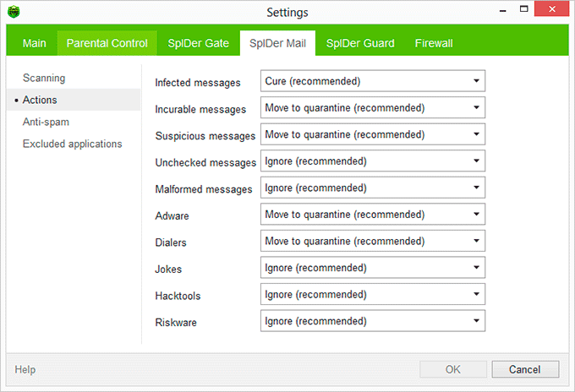The width and height of the screenshot is (575, 392).
Task: Click the Hacktools label
Action: 178,296
